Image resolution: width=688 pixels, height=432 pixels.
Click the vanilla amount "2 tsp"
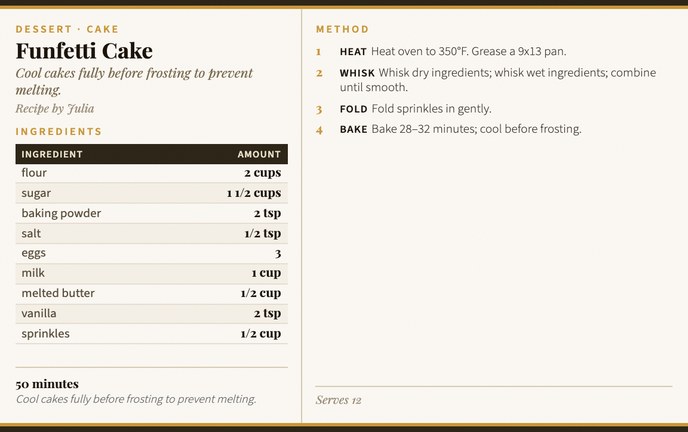tap(267, 313)
